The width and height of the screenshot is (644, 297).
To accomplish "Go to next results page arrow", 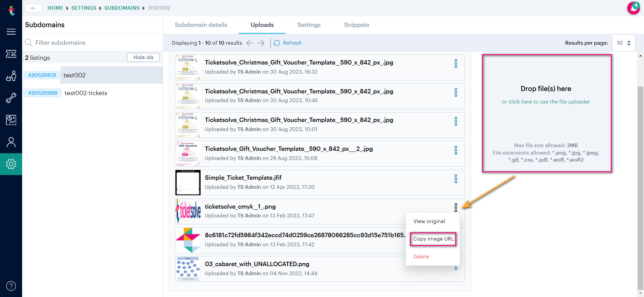I will pyautogui.click(x=261, y=43).
